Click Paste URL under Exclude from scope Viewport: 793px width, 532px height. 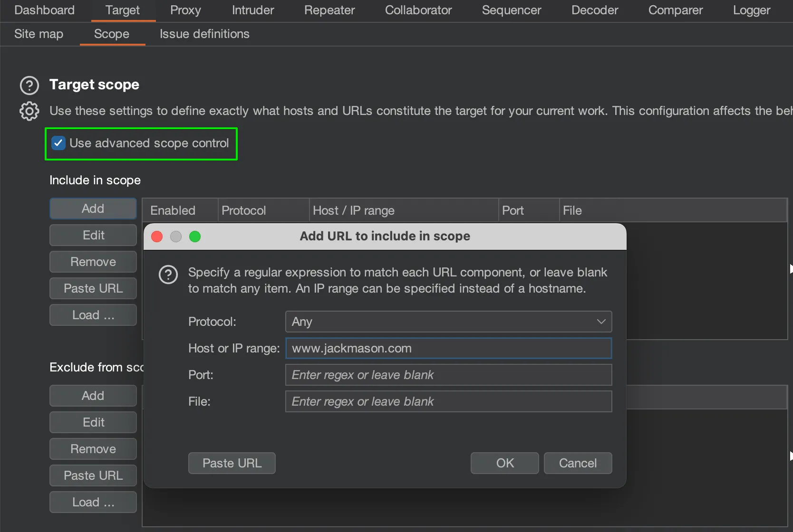[x=93, y=475]
